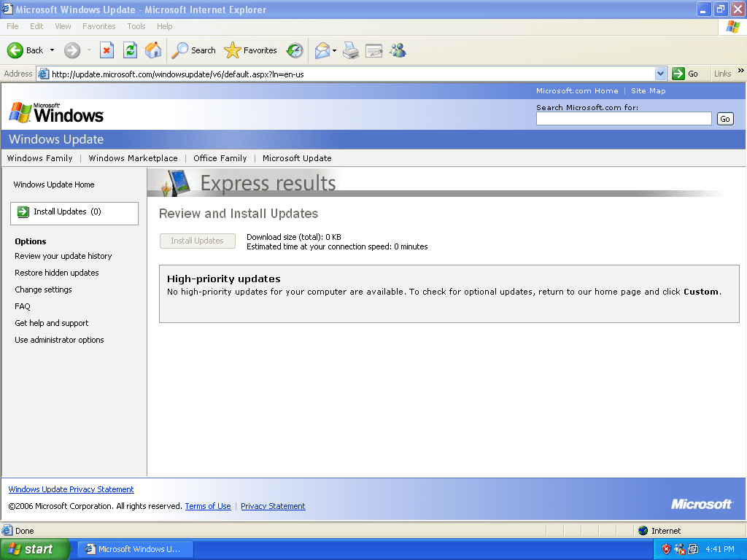Open the Tools menu
747x560 pixels.
(x=136, y=26)
